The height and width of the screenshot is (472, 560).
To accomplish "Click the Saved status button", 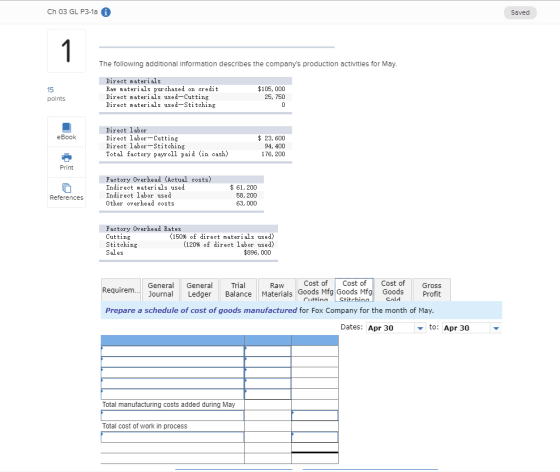I will coord(520,12).
